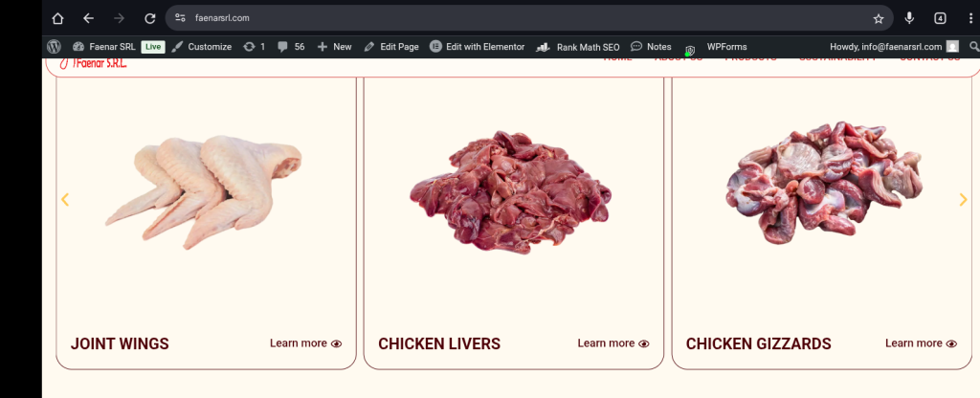Click the browser home icon
Screen dimensions: 980x398
tap(57, 18)
